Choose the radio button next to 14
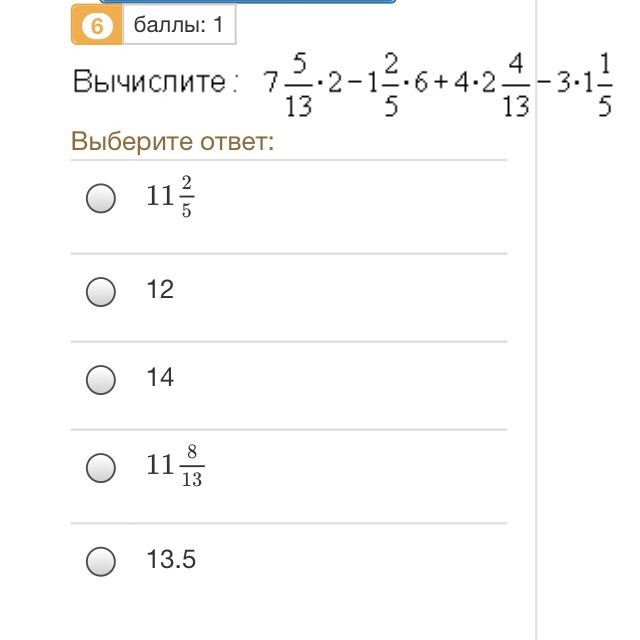This screenshot has width=640, height=640. click(100, 379)
